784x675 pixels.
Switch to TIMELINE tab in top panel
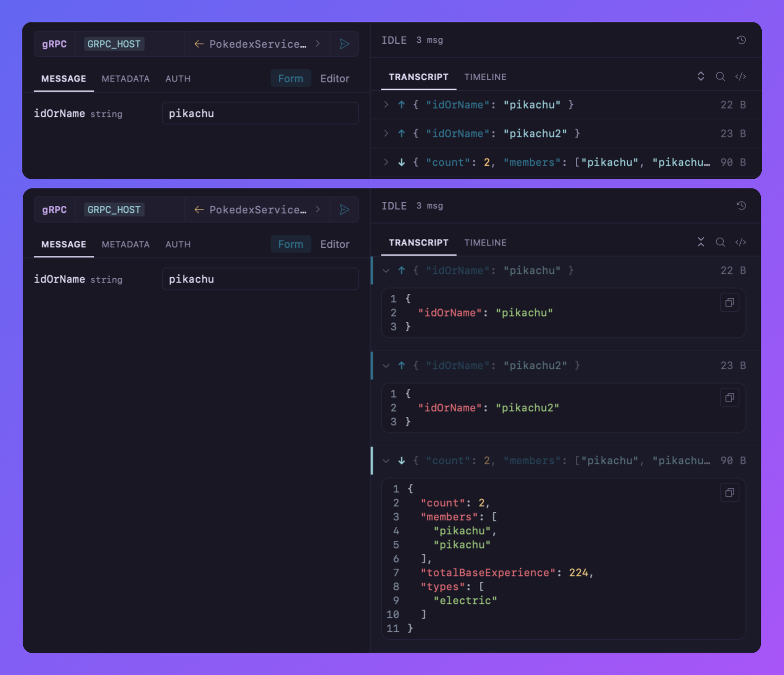485,77
